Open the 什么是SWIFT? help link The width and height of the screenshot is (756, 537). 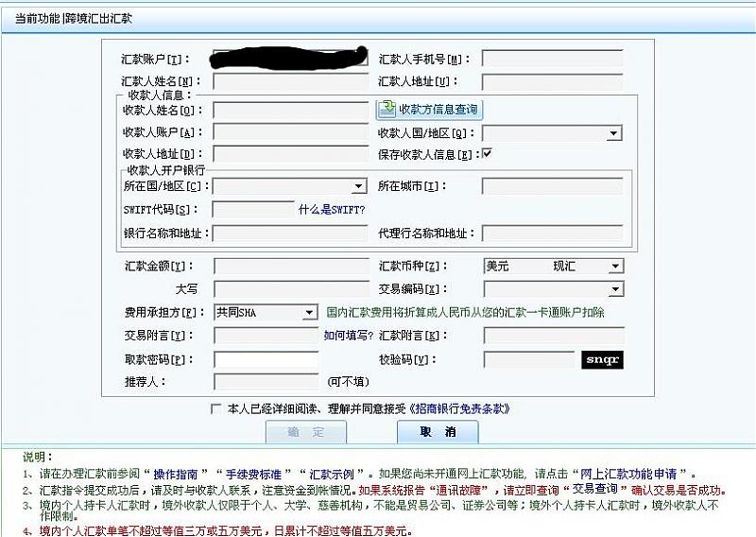pyautogui.click(x=332, y=209)
